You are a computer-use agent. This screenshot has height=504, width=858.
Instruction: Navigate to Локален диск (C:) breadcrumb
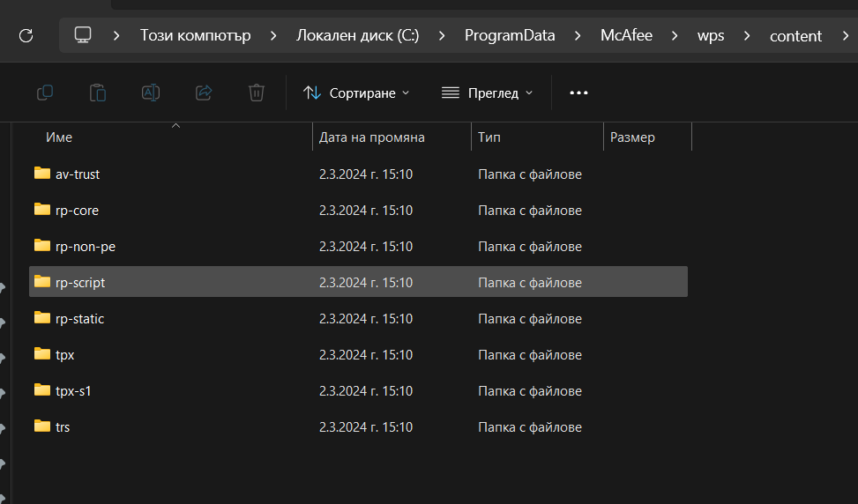[357, 35]
